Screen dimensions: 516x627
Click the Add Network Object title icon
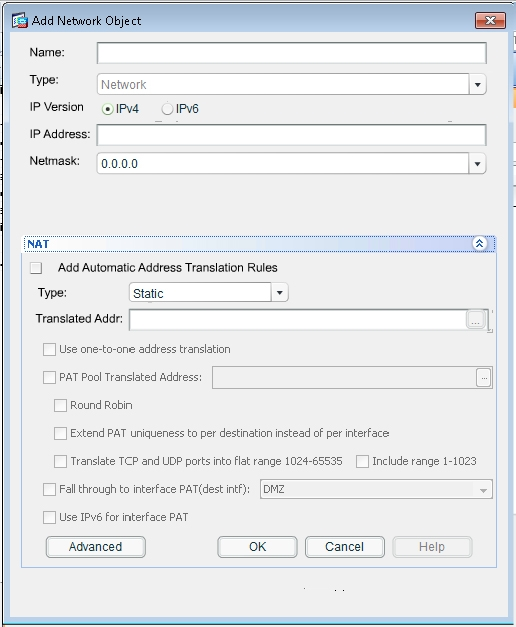(20, 20)
